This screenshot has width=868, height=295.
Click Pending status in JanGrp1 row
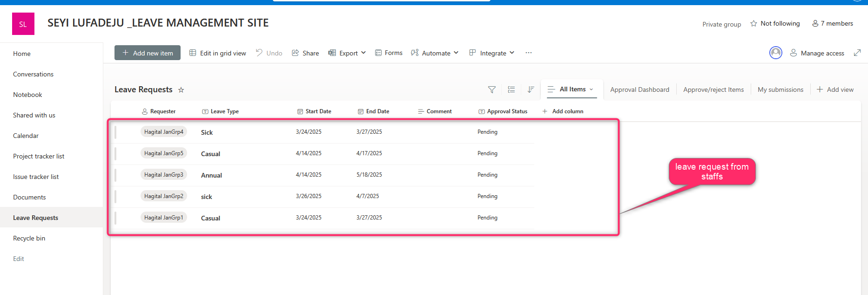click(487, 218)
